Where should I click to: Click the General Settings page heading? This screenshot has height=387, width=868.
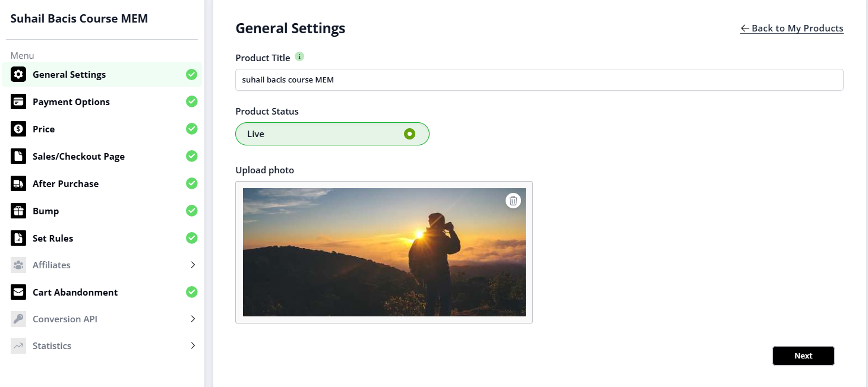pos(291,28)
